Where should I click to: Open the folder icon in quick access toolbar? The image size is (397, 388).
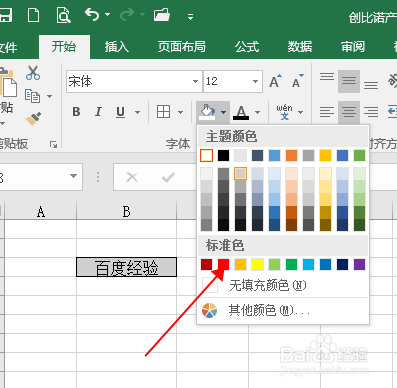(x=162, y=15)
